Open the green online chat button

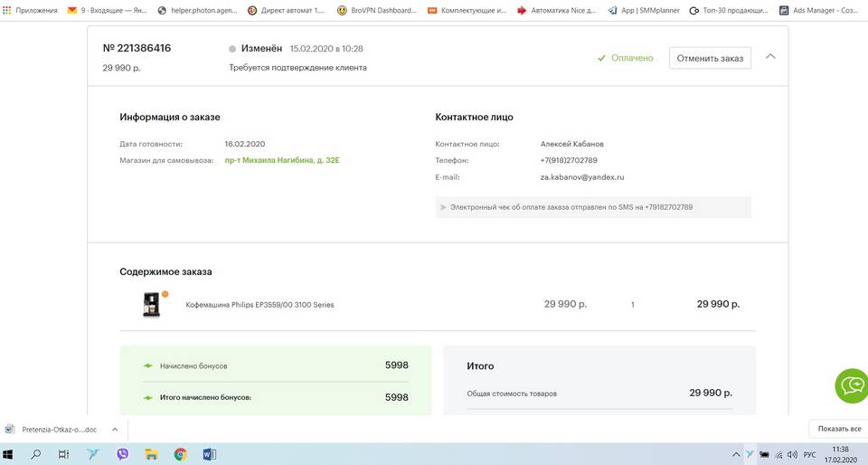pos(853,385)
